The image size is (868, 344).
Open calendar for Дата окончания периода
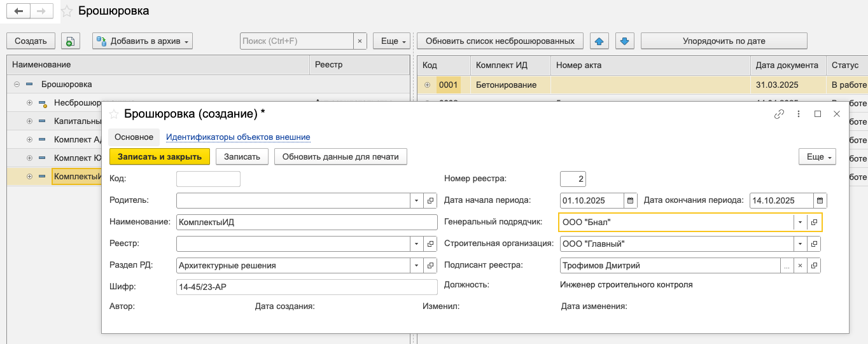point(820,200)
